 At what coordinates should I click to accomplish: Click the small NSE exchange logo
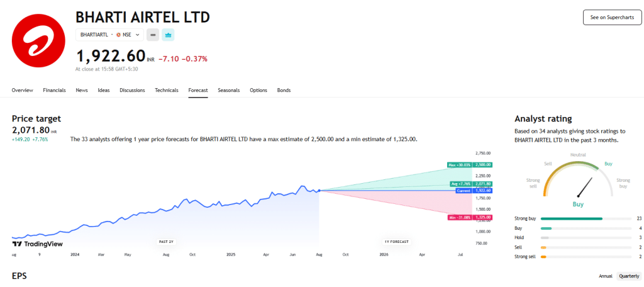[118, 35]
